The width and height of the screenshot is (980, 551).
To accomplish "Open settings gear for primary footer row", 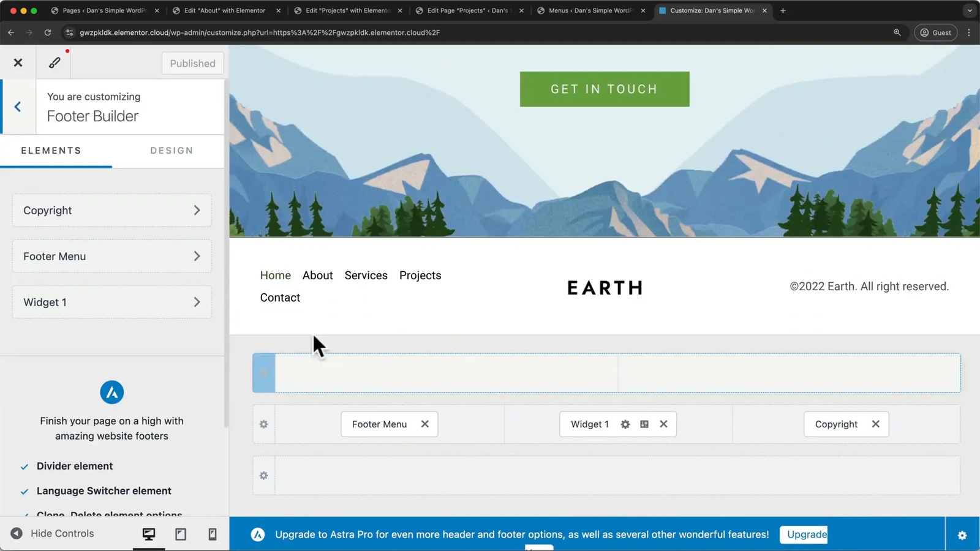I will [x=264, y=424].
